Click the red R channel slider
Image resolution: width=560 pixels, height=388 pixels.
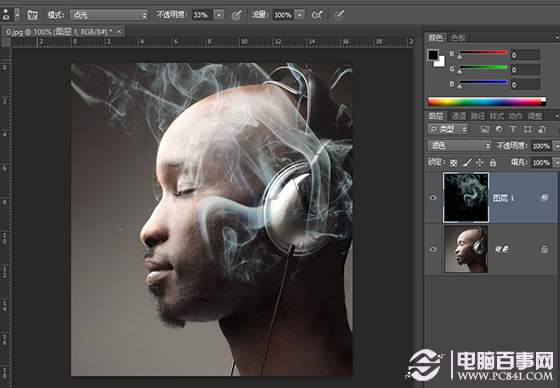click(483, 54)
